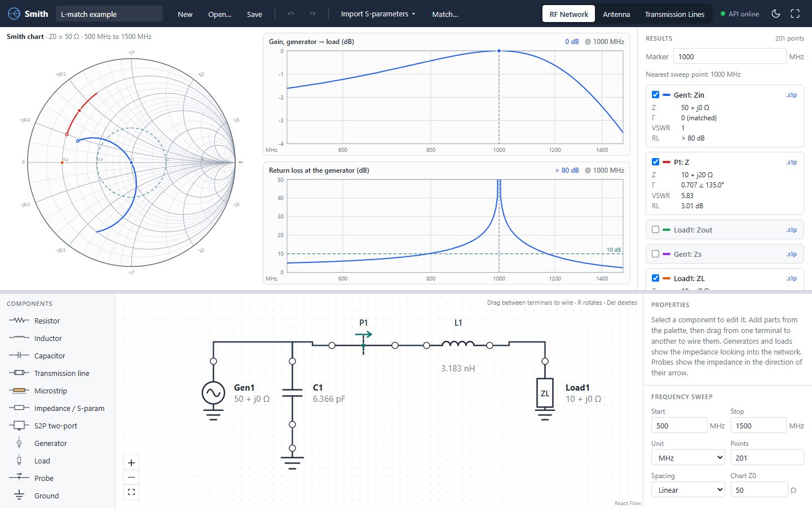Click the red P1: Z color swatch

666,162
